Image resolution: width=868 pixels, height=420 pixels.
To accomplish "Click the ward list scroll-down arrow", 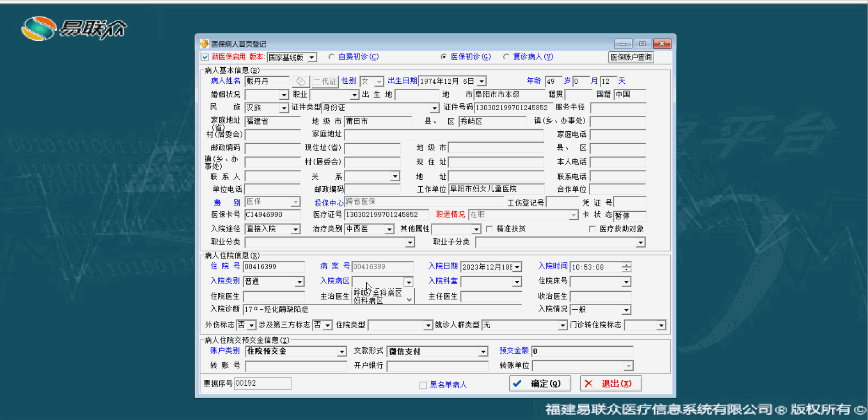I will coord(409,300).
